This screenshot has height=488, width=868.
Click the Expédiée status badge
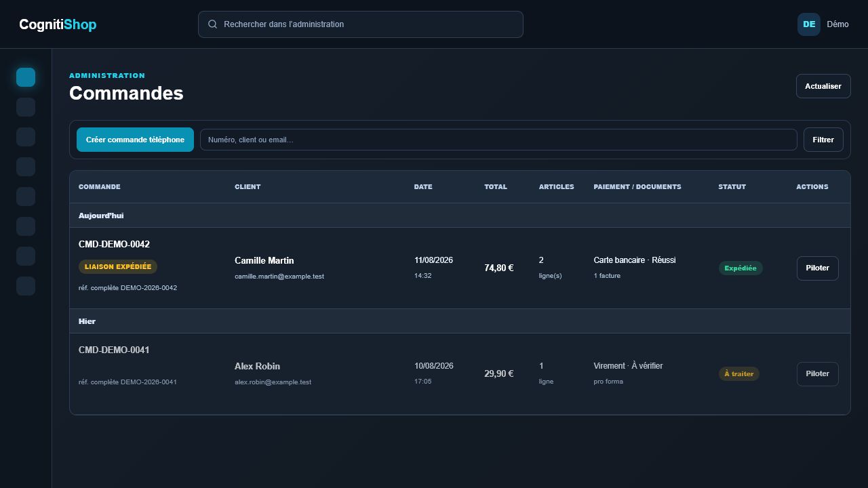point(741,268)
